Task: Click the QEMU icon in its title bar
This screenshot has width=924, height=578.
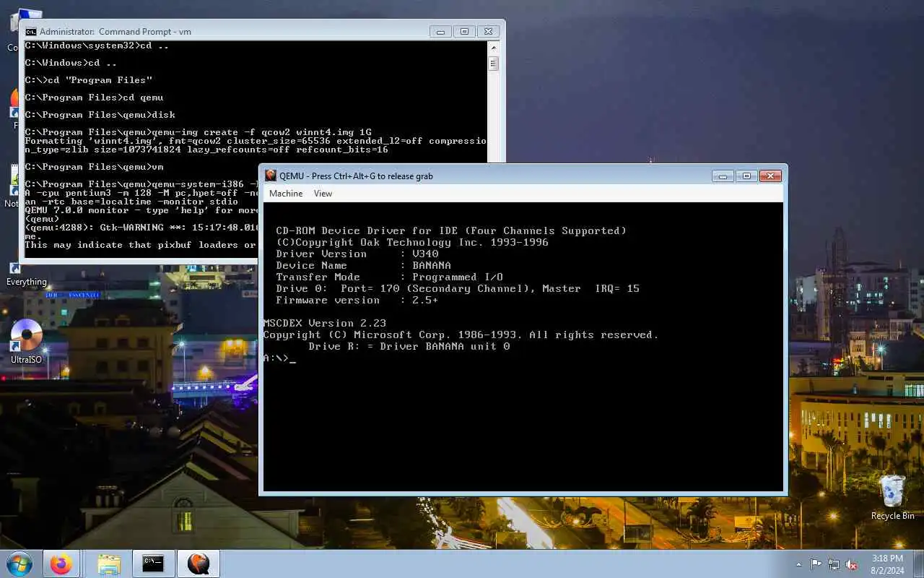Action: [x=271, y=176]
